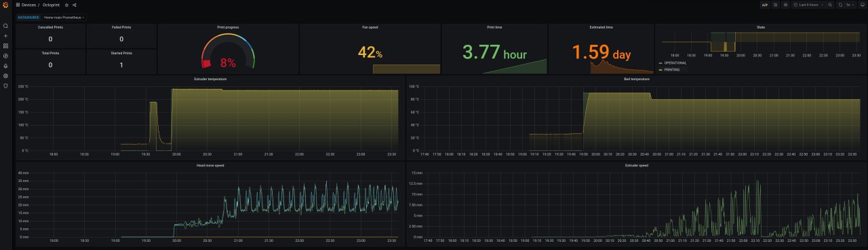Image resolution: width=868 pixels, height=250 pixels.
Task: Open the sidebar search icon
Action: [x=5, y=26]
